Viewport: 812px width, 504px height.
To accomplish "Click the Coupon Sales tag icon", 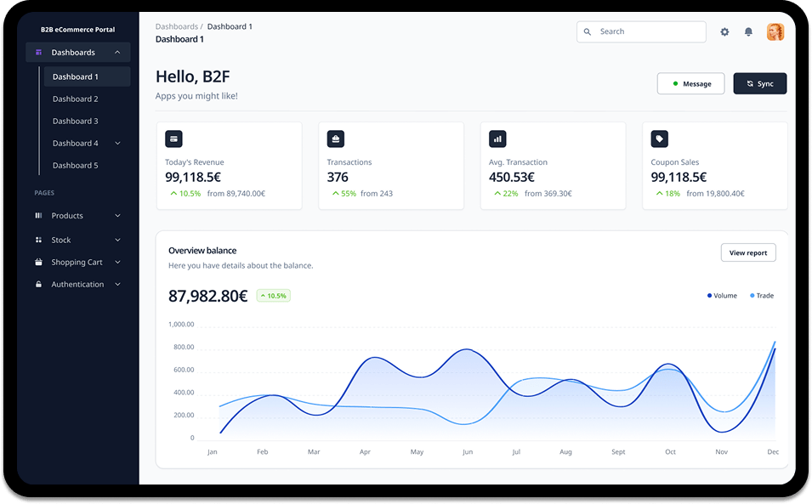I will [x=660, y=139].
